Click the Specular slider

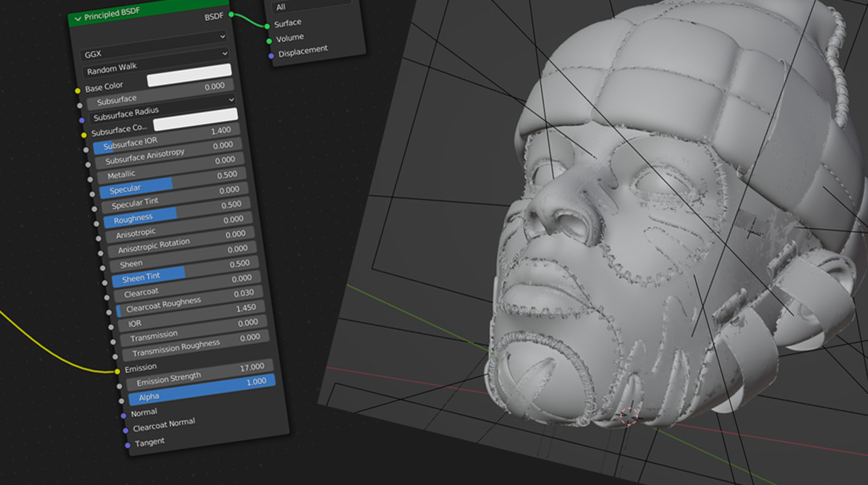[x=172, y=182]
